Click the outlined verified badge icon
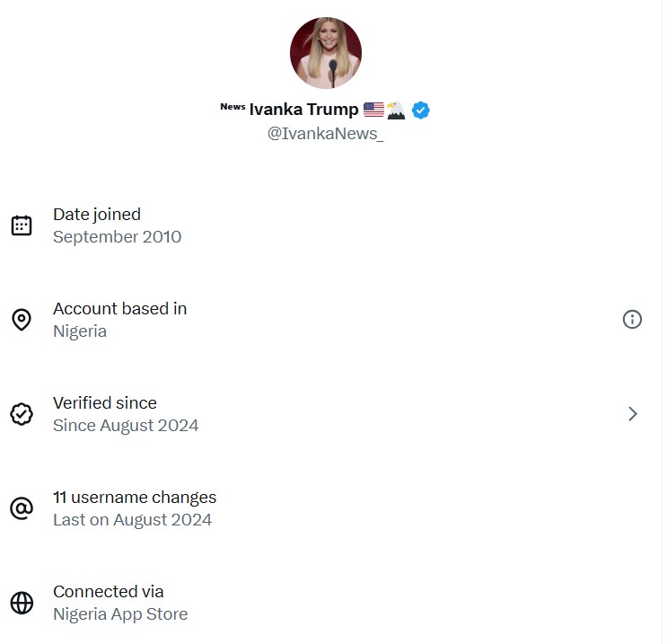The height and width of the screenshot is (644, 667). pos(22,414)
